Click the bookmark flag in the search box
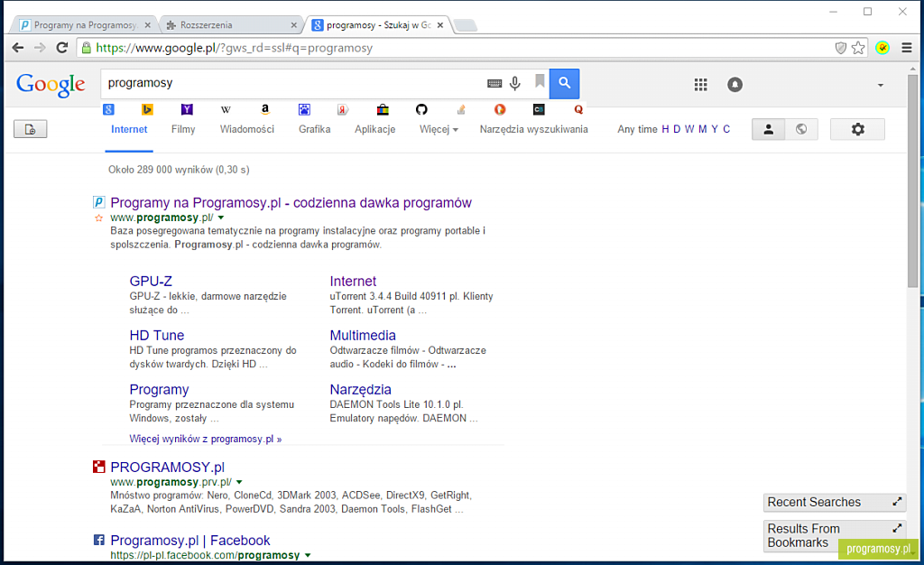Image resolution: width=924 pixels, height=565 pixels. click(540, 81)
